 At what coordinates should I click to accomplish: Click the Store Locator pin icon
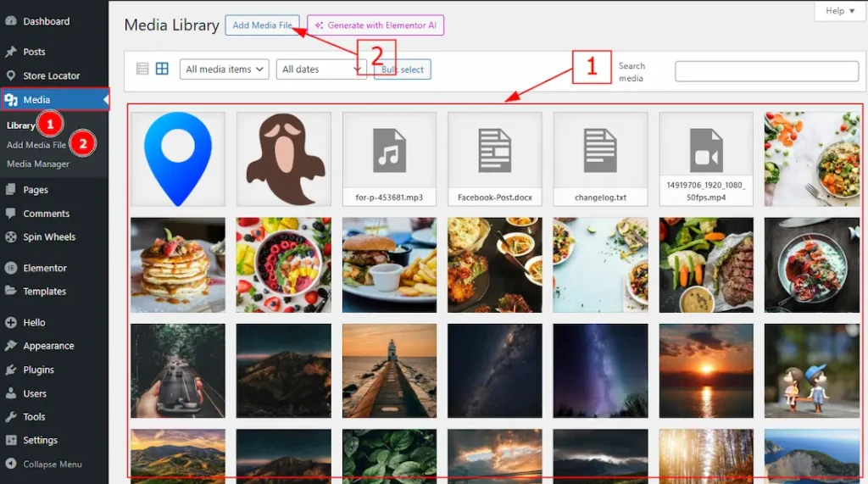[10, 75]
